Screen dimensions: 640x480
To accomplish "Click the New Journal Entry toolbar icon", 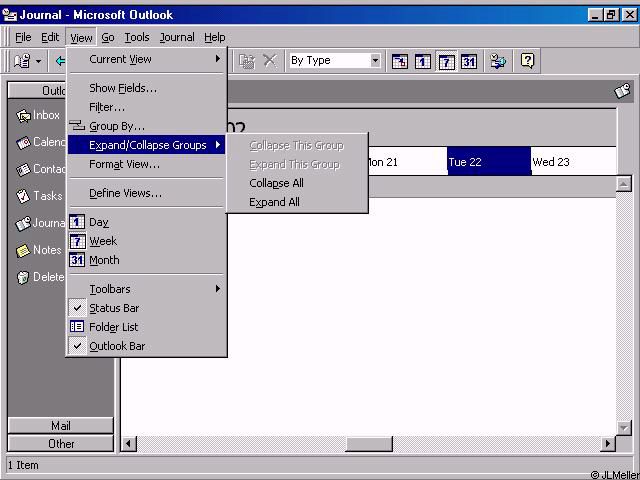I will (22, 61).
